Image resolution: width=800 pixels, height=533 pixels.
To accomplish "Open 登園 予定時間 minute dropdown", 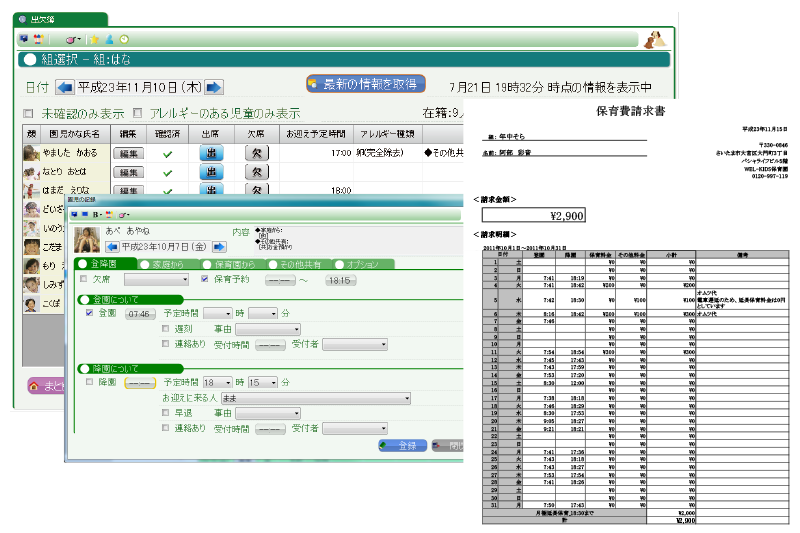I will (263, 313).
